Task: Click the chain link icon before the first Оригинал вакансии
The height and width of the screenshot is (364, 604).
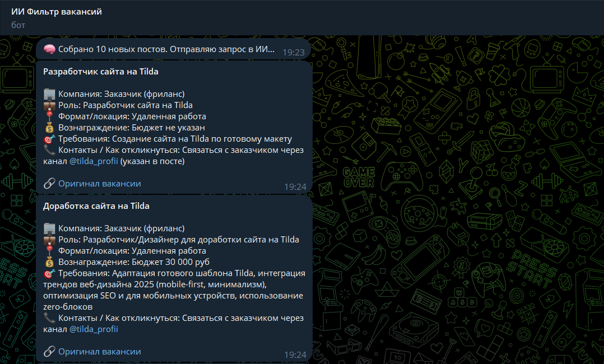Action: pos(50,183)
